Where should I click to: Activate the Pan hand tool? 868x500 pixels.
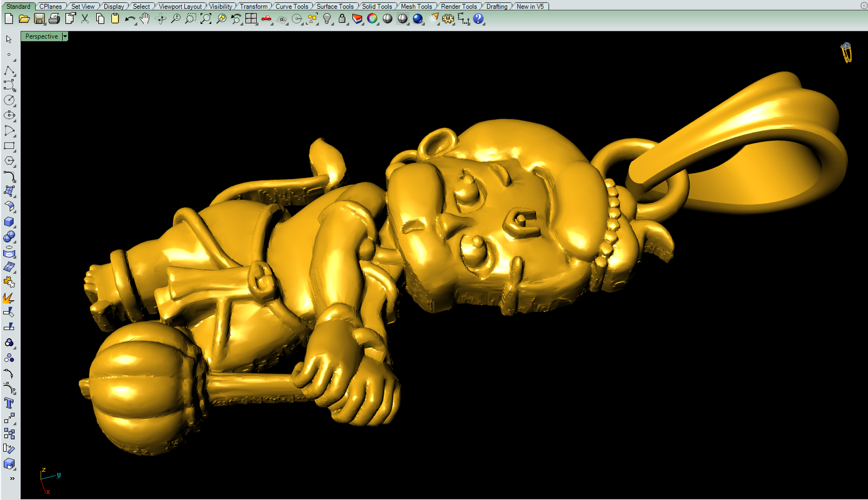145,19
